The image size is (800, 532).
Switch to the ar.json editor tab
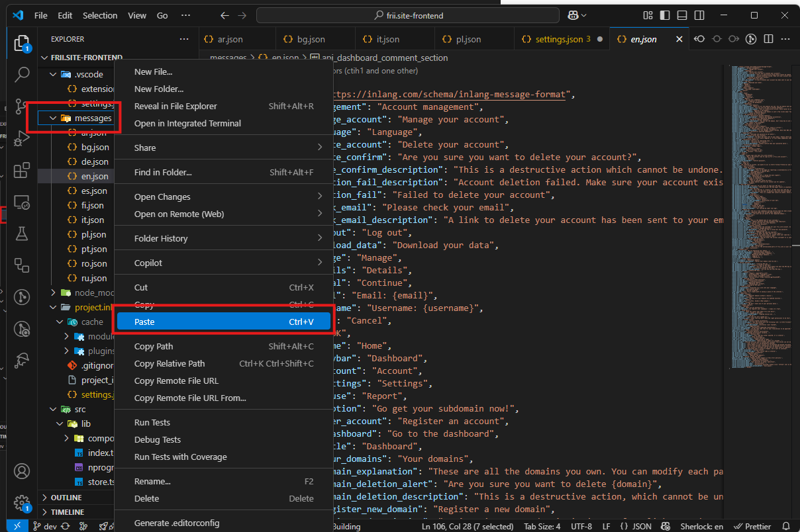pyautogui.click(x=236, y=39)
